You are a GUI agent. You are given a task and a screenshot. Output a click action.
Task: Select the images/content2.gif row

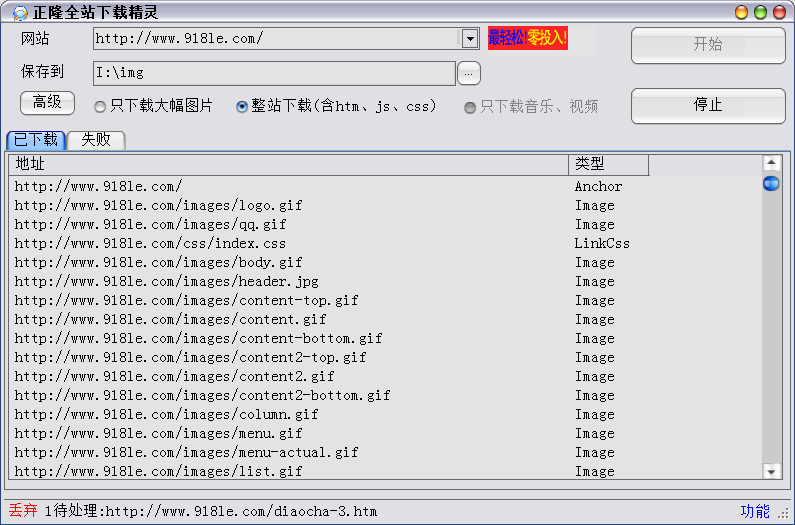(x=385, y=376)
